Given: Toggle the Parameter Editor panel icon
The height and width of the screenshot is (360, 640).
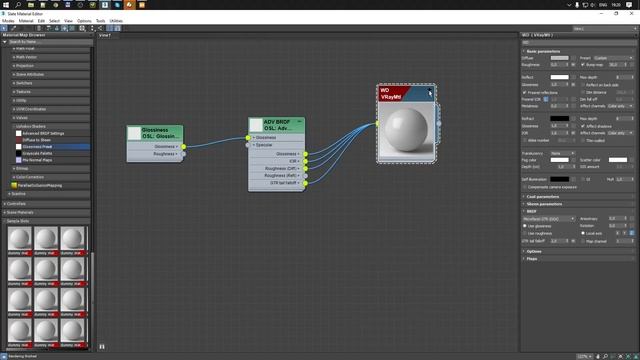Looking at the screenshot, I should point(118,28).
